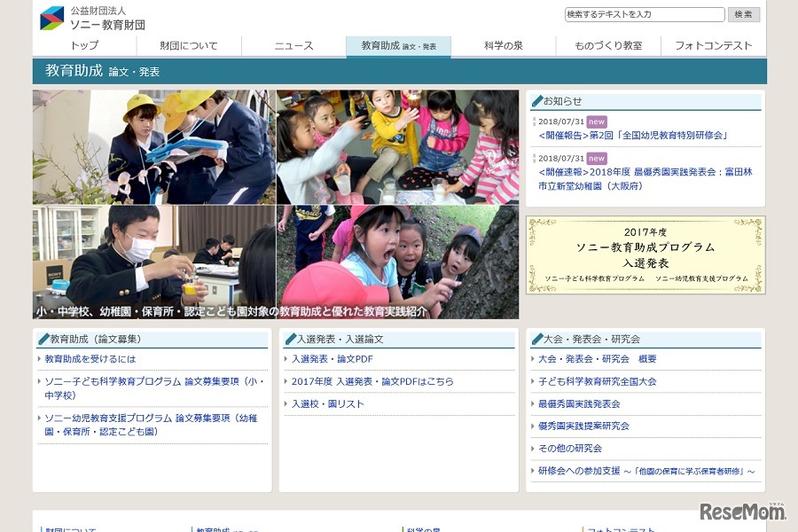Open the 教育助成を受けるには link
The height and width of the screenshot is (532, 798).
89,359
